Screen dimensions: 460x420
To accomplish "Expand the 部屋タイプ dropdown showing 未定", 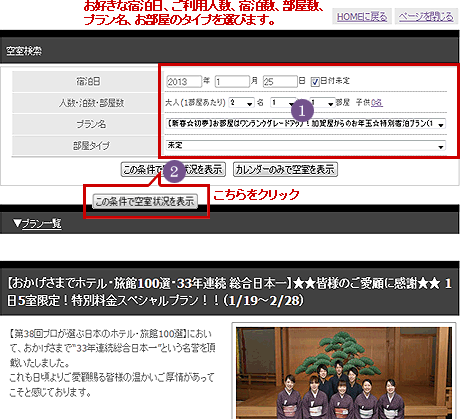I will click(x=306, y=145).
